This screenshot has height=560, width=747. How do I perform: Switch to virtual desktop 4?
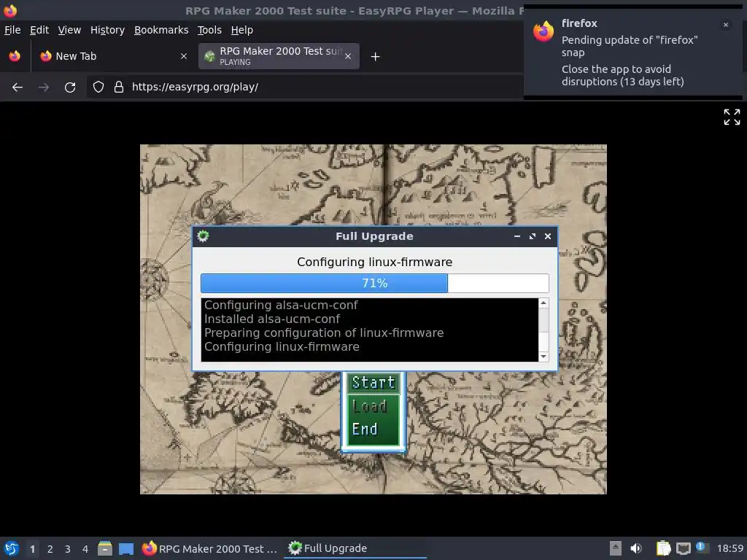click(85, 549)
